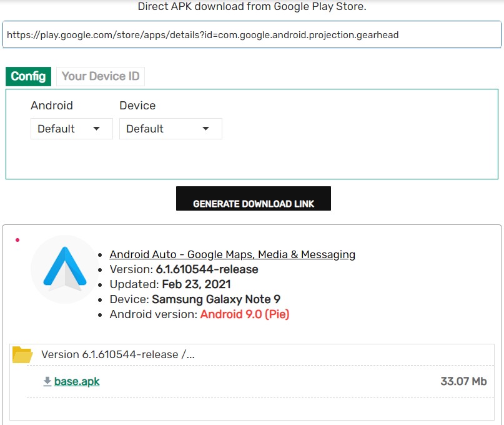The height and width of the screenshot is (425, 504).
Task: Click the Play Store URL input field
Action: coord(252,35)
